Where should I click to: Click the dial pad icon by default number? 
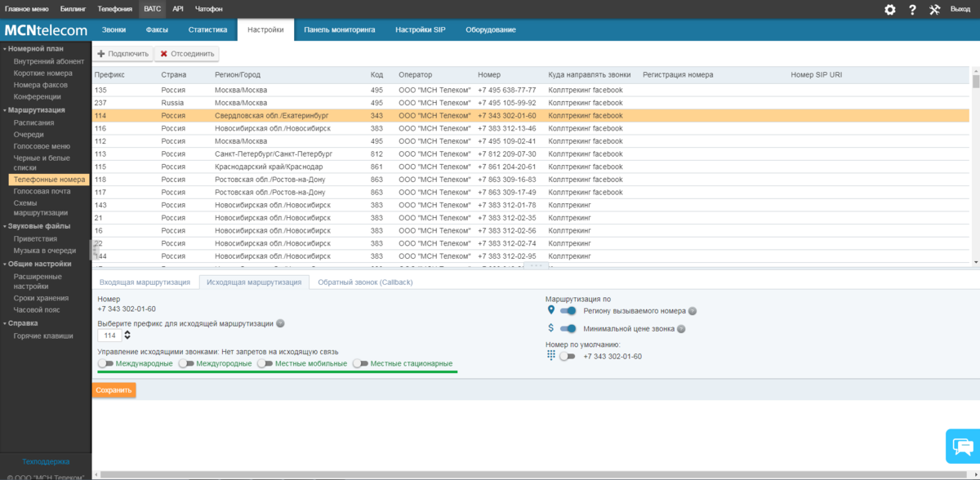[550, 355]
